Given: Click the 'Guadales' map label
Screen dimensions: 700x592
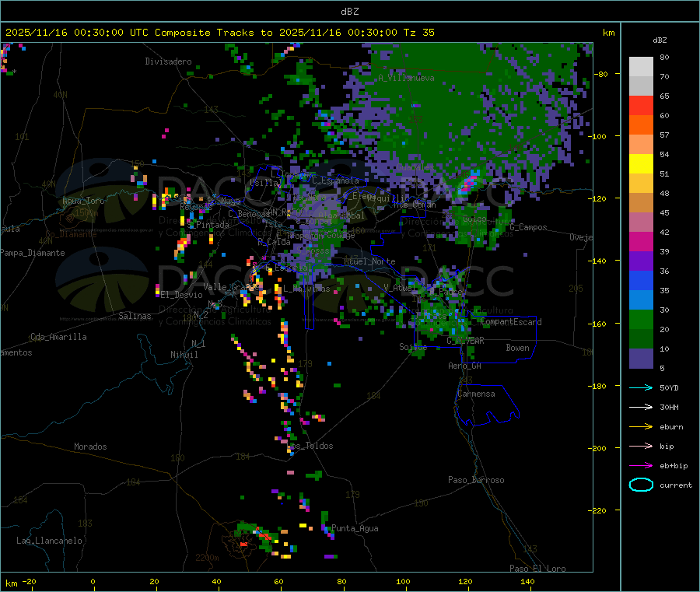Looking at the screenshot, I should pyautogui.click(x=415, y=167).
